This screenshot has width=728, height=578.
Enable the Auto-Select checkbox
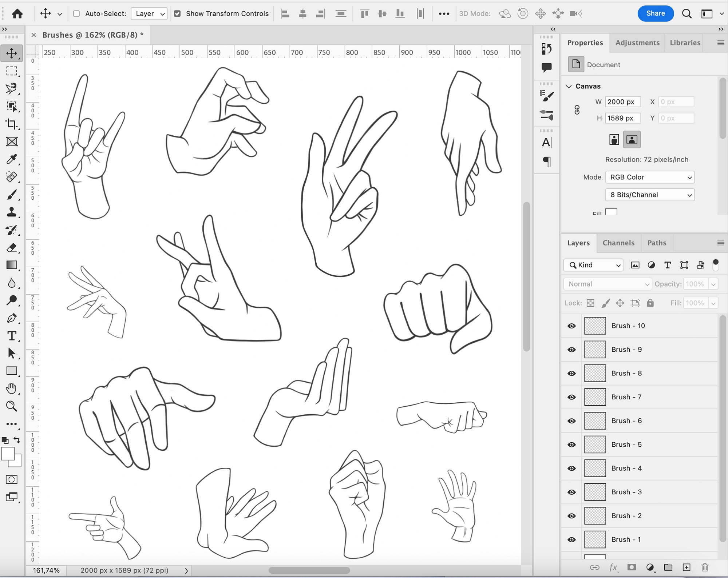[x=76, y=13]
